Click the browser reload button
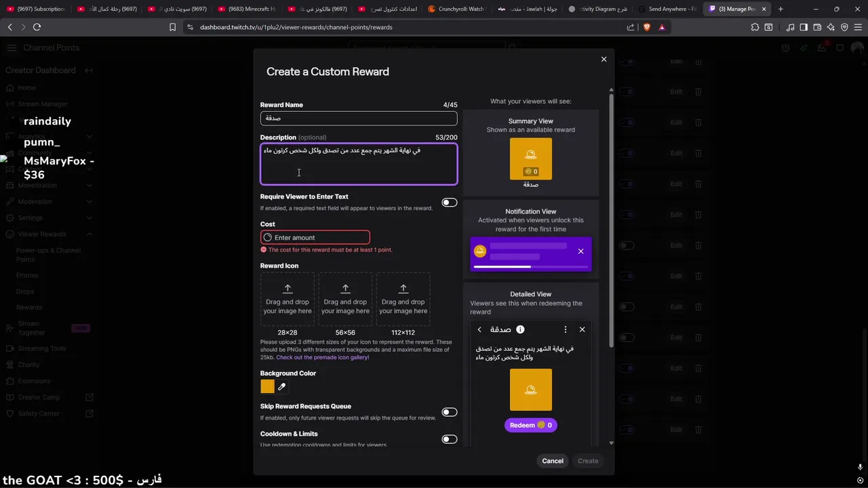868x488 pixels. click(x=37, y=27)
